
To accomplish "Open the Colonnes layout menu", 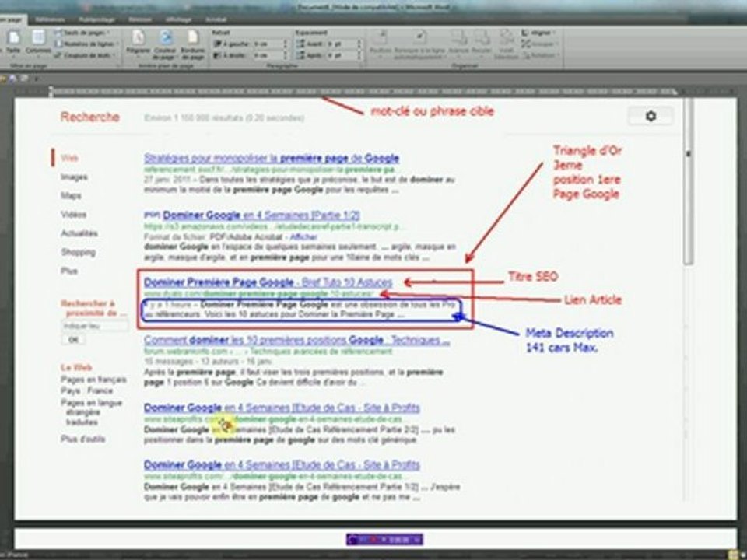I will coord(38,43).
